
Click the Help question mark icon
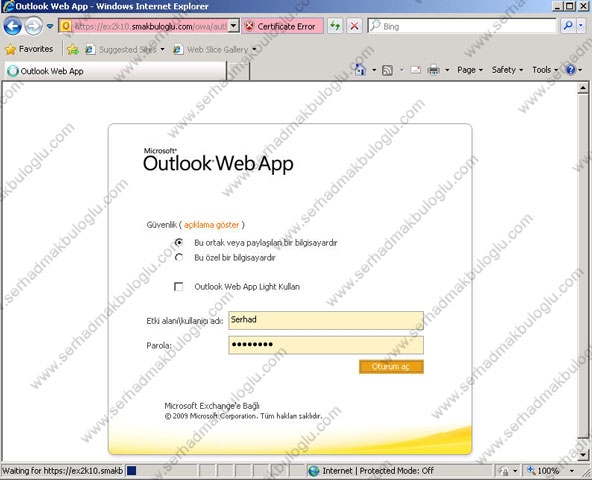570,70
